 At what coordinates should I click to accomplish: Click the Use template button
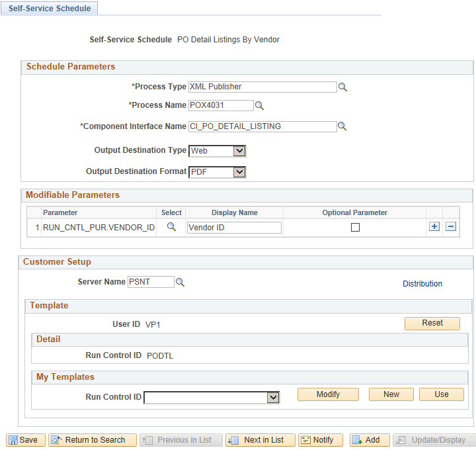click(x=442, y=394)
